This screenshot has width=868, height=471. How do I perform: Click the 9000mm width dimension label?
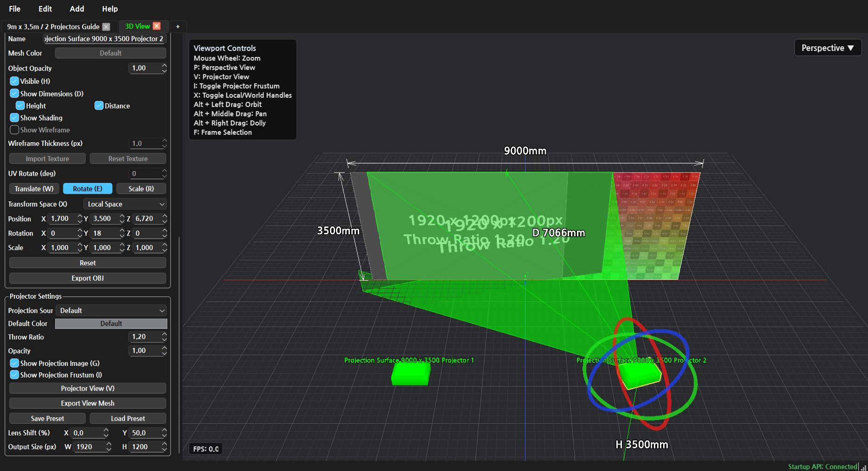pyautogui.click(x=525, y=151)
